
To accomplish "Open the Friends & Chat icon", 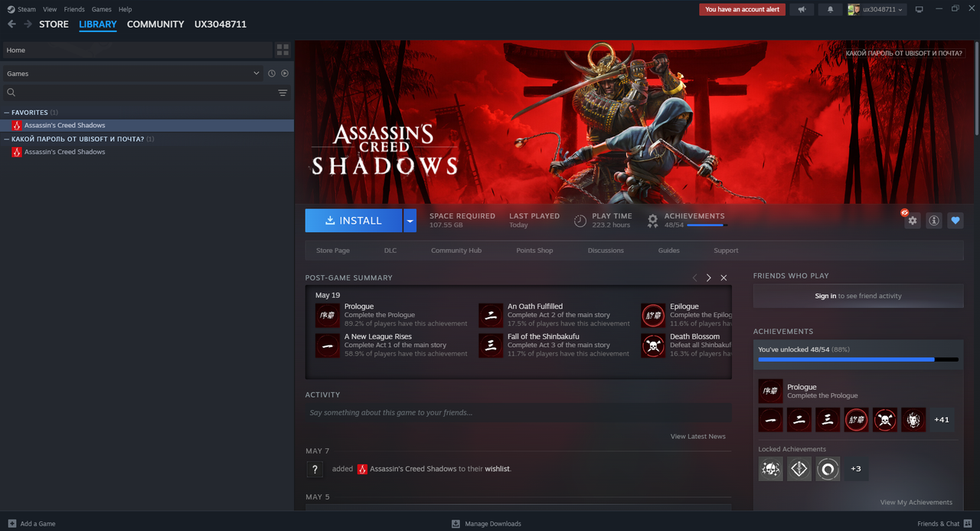I will (x=968, y=523).
